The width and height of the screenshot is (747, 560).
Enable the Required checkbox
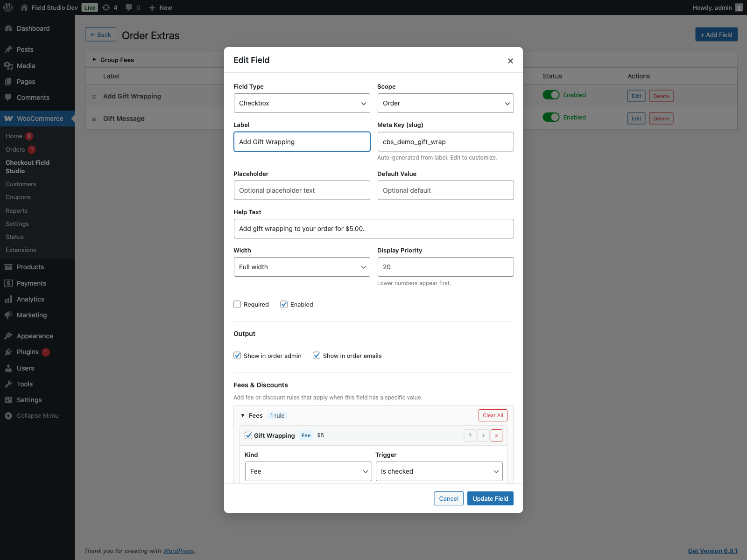click(x=237, y=304)
